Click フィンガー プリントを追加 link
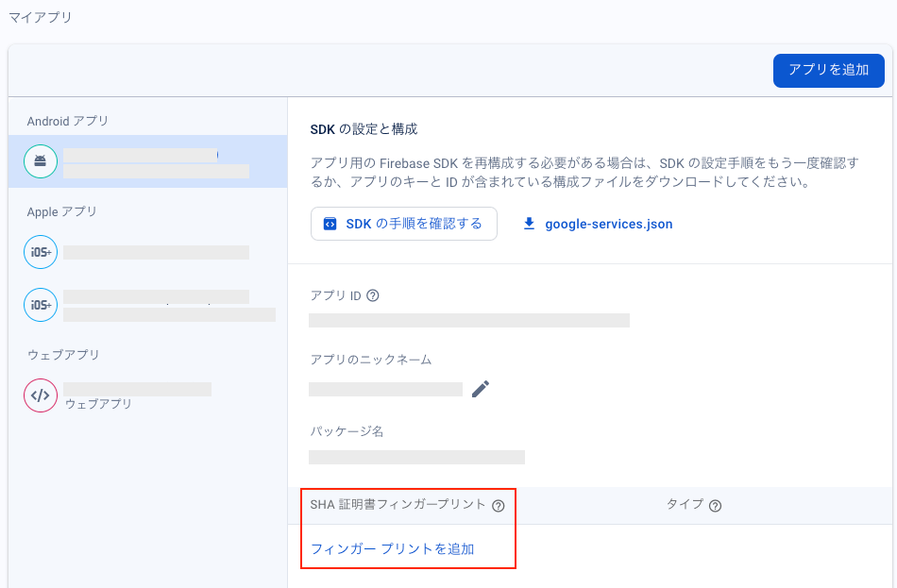Image resolution: width=897 pixels, height=588 pixels. coord(393,549)
